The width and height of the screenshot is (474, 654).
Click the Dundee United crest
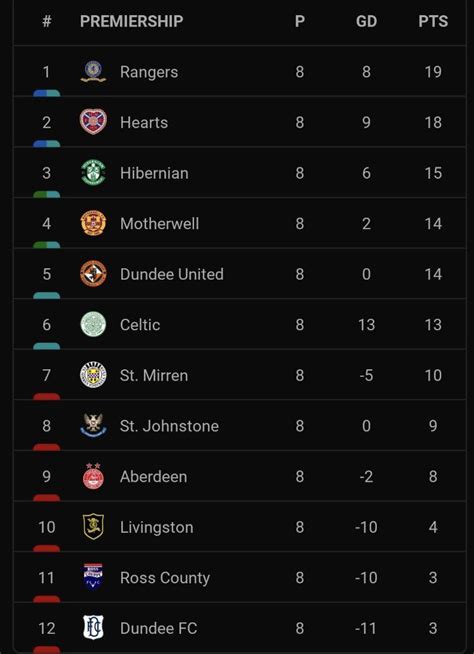93,274
